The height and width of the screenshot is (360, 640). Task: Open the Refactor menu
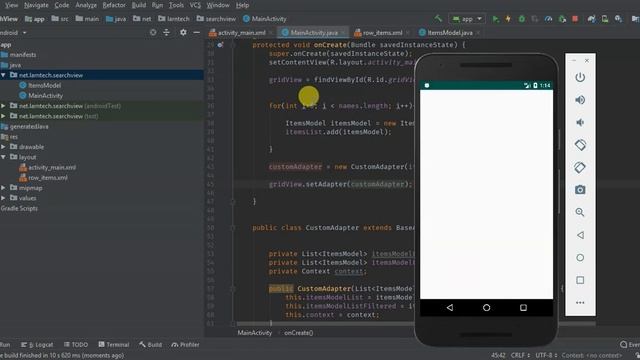click(x=114, y=5)
